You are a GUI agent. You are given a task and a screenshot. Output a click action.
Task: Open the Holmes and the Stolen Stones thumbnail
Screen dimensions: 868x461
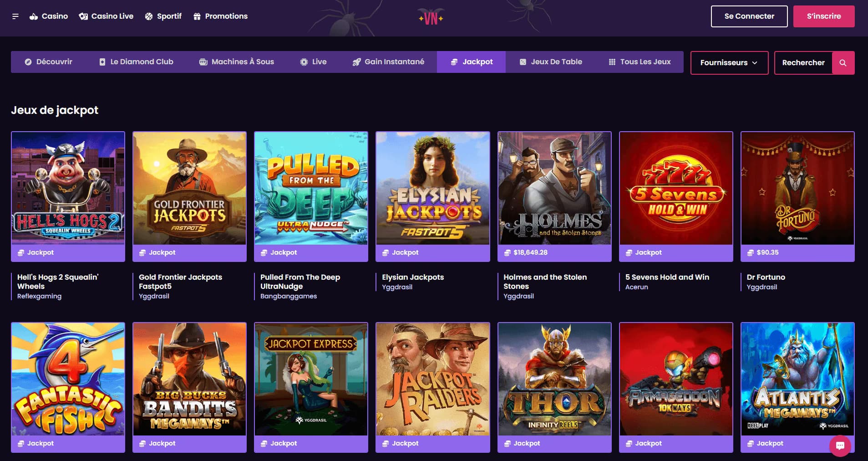(554, 188)
